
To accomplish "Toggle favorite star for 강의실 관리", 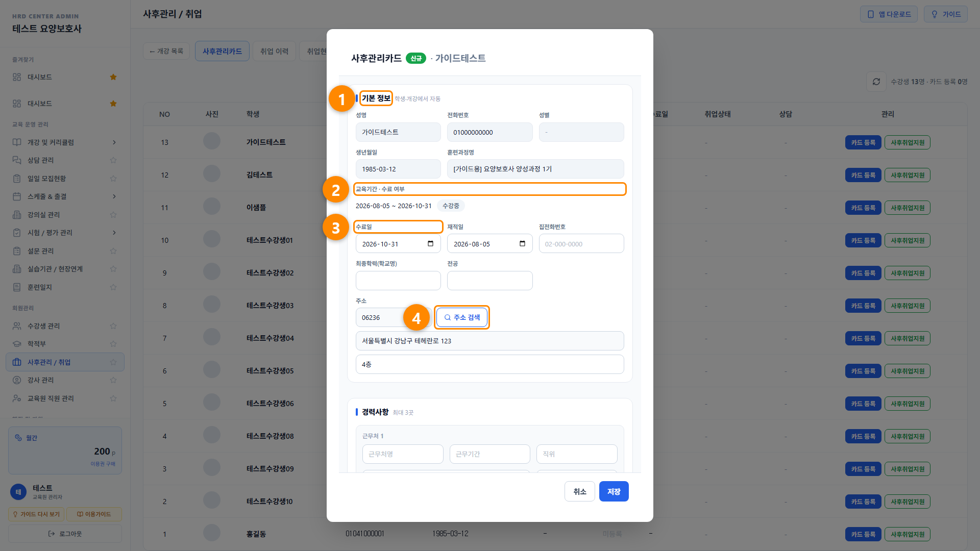I will (113, 215).
